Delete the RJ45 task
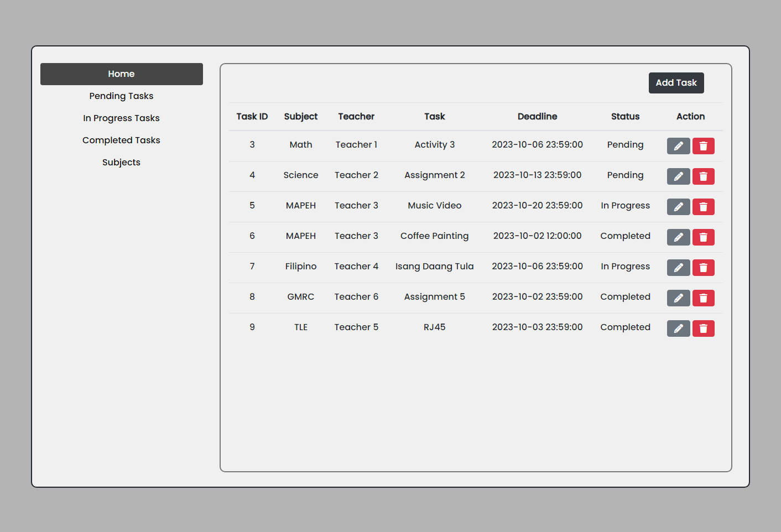 tap(703, 328)
